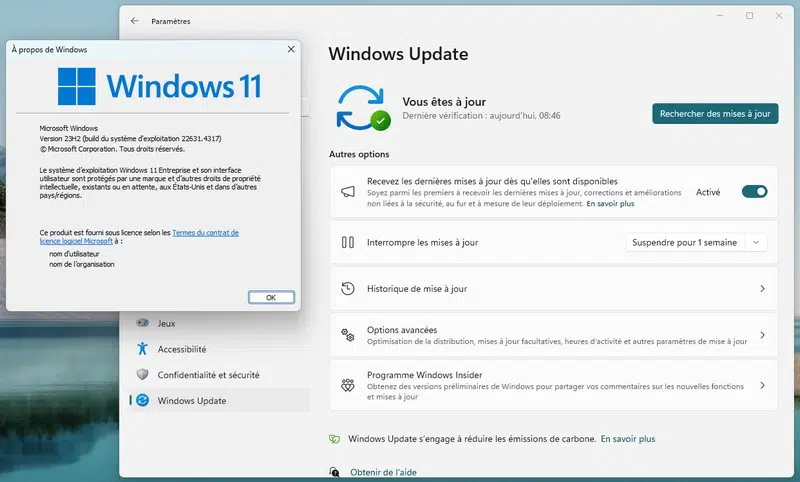The height and width of the screenshot is (482, 800).
Task: Open the Suspendre pour 1 semaine dropdown arrow
Action: [x=756, y=243]
